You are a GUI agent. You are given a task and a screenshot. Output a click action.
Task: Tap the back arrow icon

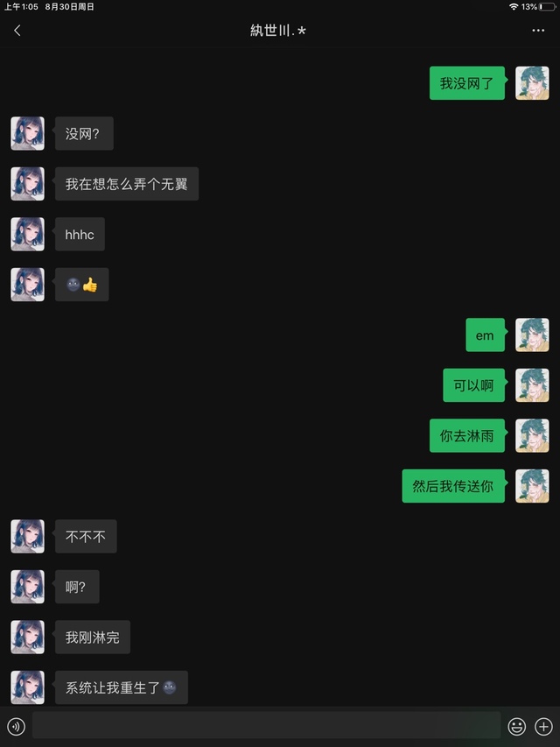click(17, 31)
